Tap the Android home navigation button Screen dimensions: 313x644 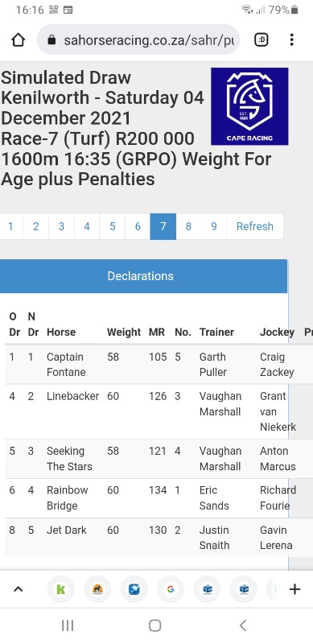point(154,625)
